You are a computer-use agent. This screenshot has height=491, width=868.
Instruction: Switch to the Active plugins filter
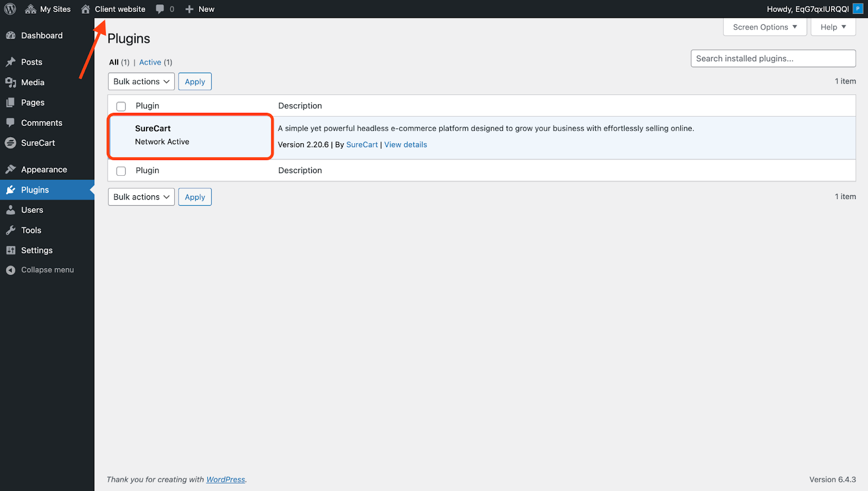pyautogui.click(x=150, y=62)
